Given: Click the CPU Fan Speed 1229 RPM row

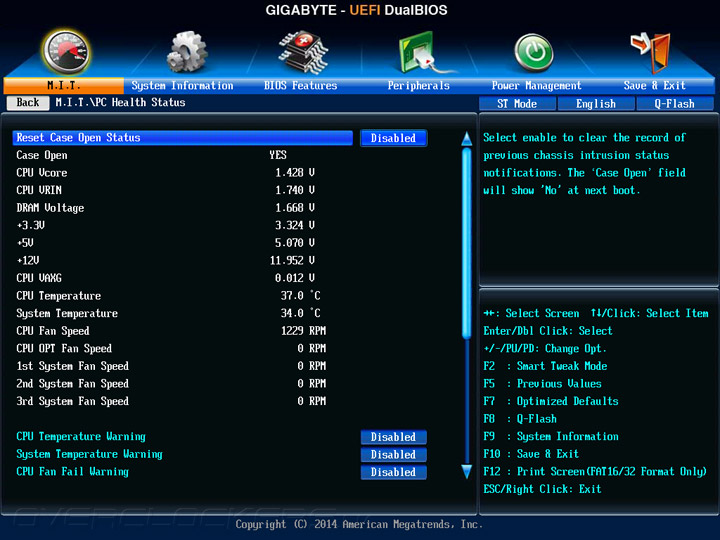Looking at the screenshot, I should tap(171, 331).
